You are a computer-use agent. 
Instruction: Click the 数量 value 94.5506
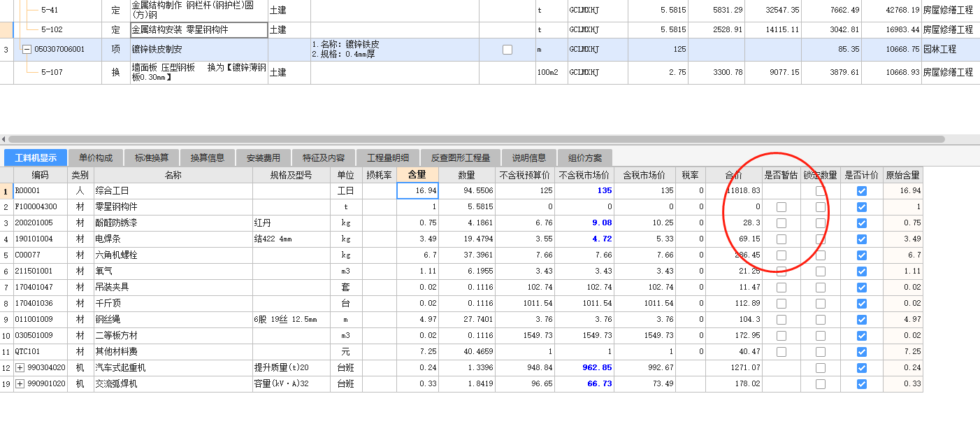point(468,190)
